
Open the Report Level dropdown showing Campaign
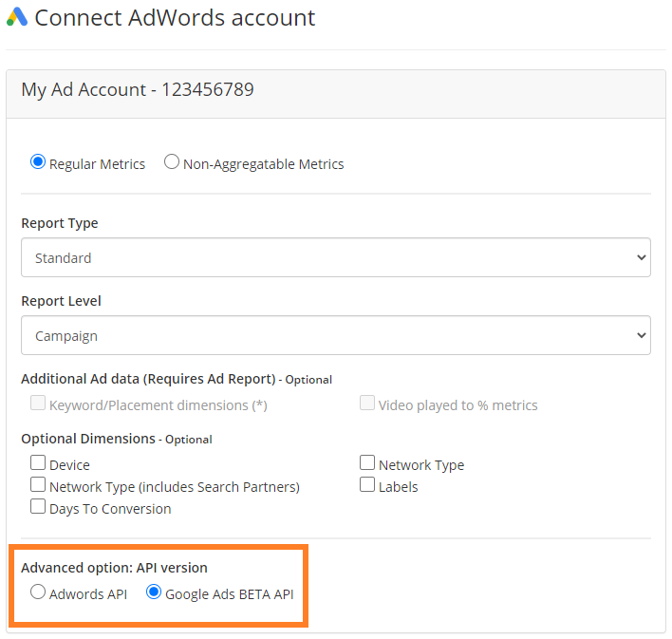336,335
